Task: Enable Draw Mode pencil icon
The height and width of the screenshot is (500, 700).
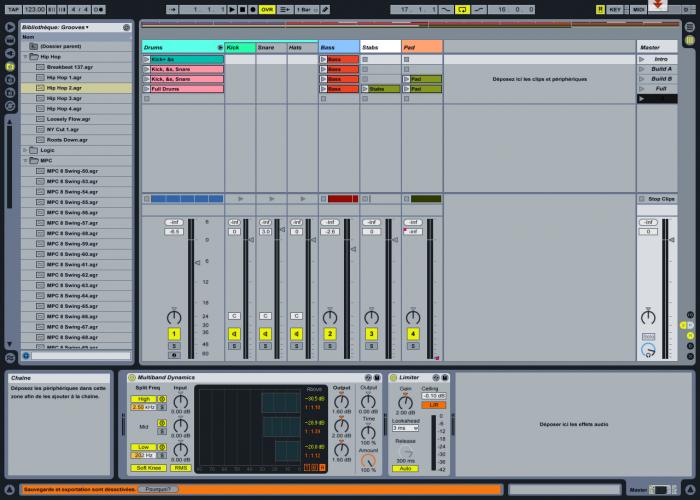Action: pos(325,9)
